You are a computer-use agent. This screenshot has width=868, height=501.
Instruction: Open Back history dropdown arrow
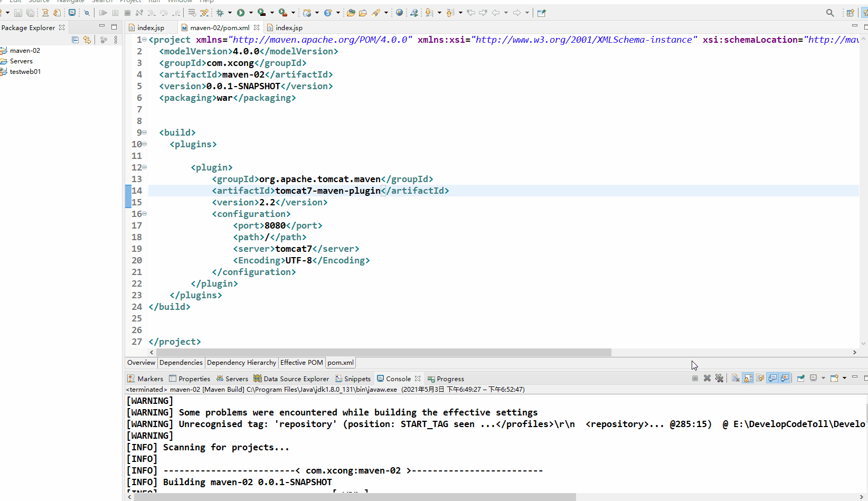[x=506, y=13]
